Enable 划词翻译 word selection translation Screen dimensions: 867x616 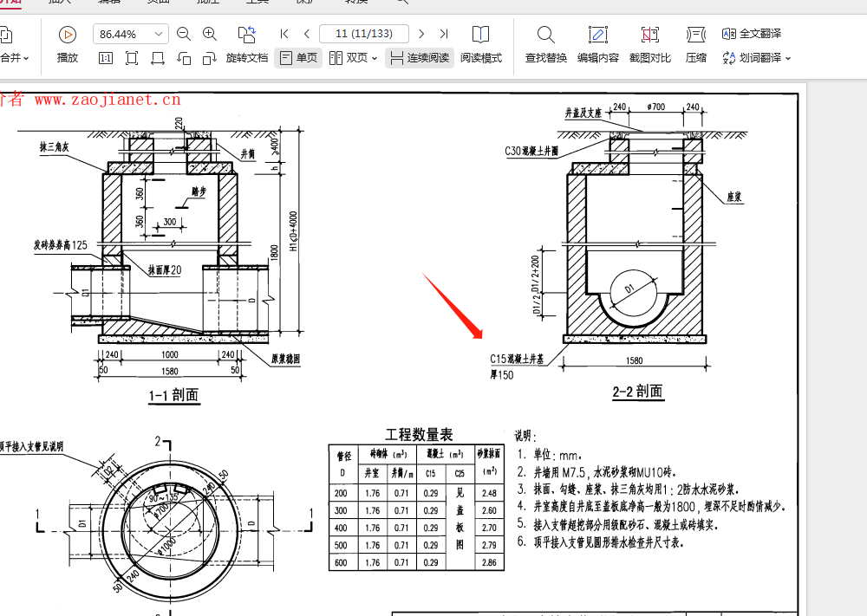click(x=752, y=58)
